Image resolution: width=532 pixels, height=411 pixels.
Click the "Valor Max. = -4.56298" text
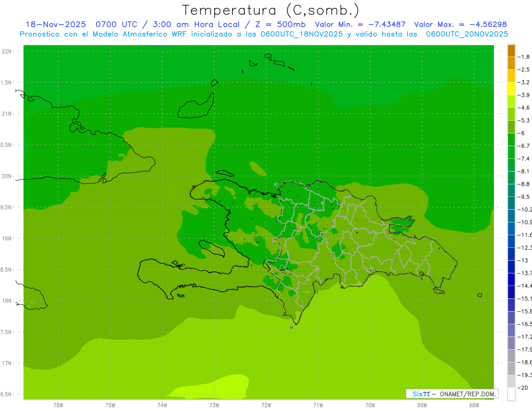coord(460,24)
